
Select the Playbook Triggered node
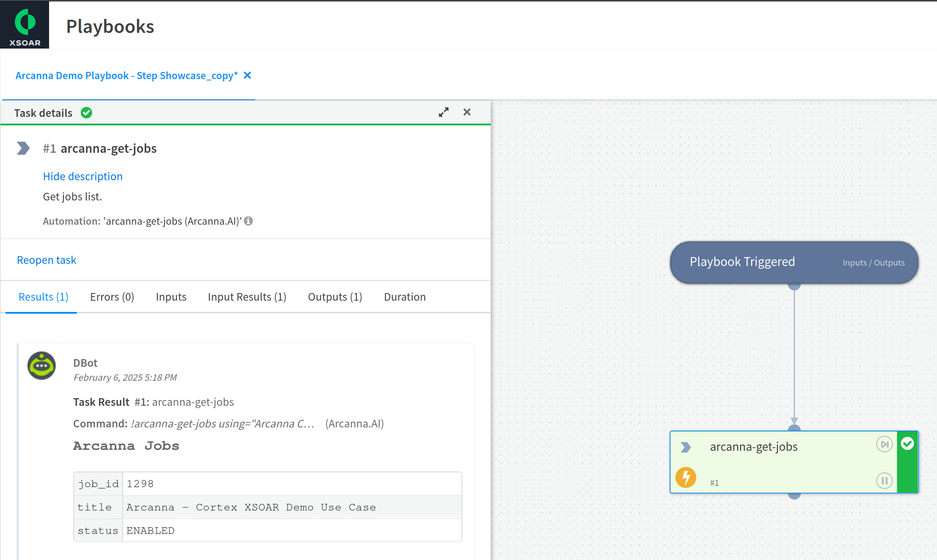(x=794, y=262)
